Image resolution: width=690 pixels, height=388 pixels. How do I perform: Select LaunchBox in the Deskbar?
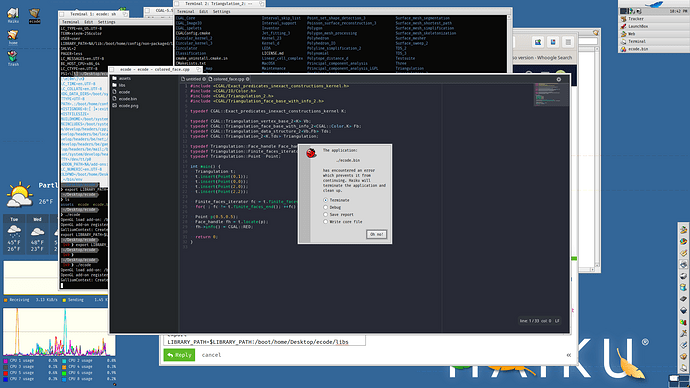click(x=654, y=26)
